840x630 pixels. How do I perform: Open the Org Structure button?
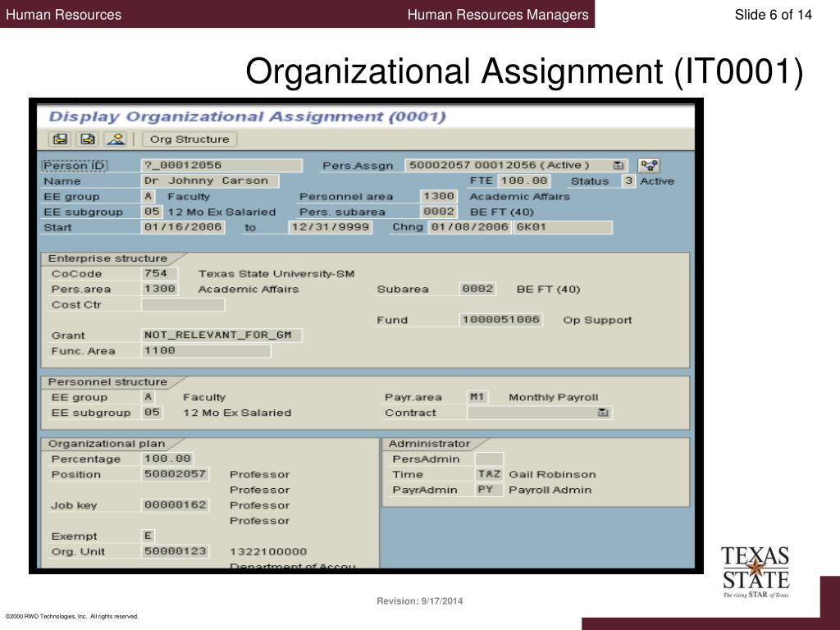(x=189, y=139)
